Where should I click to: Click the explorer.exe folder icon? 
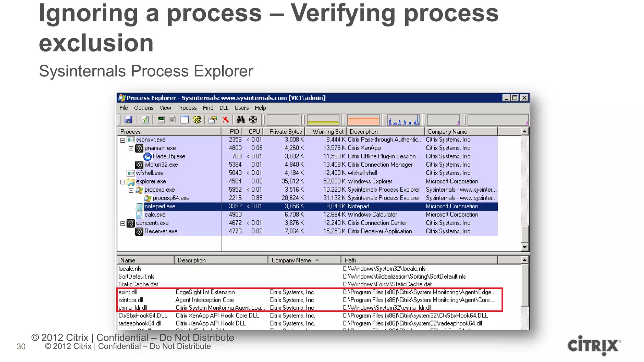(131, 182)
